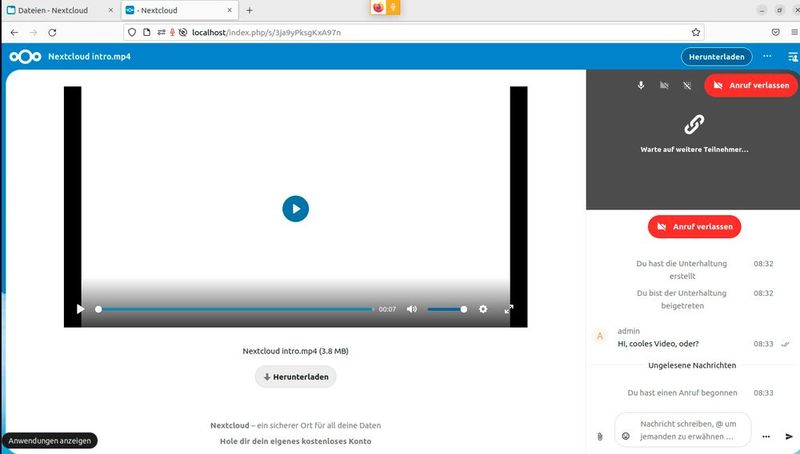This screenshot has height=454, width=800.
Task: Close the '- Nextcloud' tab
Action: [230, 10]
